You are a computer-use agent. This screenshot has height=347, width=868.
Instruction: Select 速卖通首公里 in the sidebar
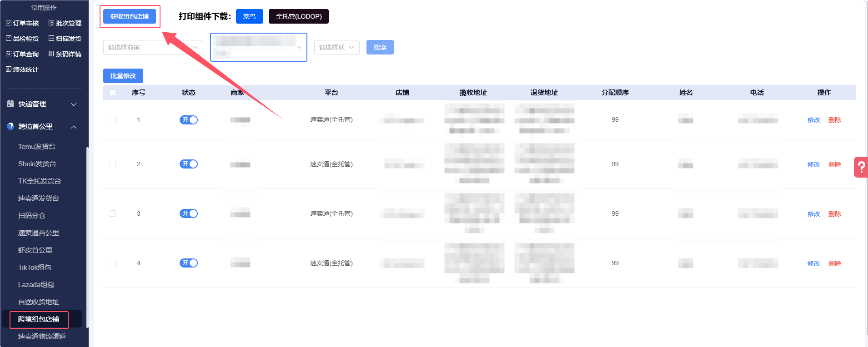point(39,233)
